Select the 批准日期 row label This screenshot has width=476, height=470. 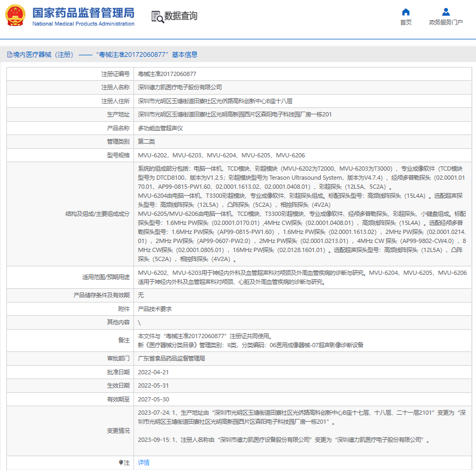pos(118,372)
